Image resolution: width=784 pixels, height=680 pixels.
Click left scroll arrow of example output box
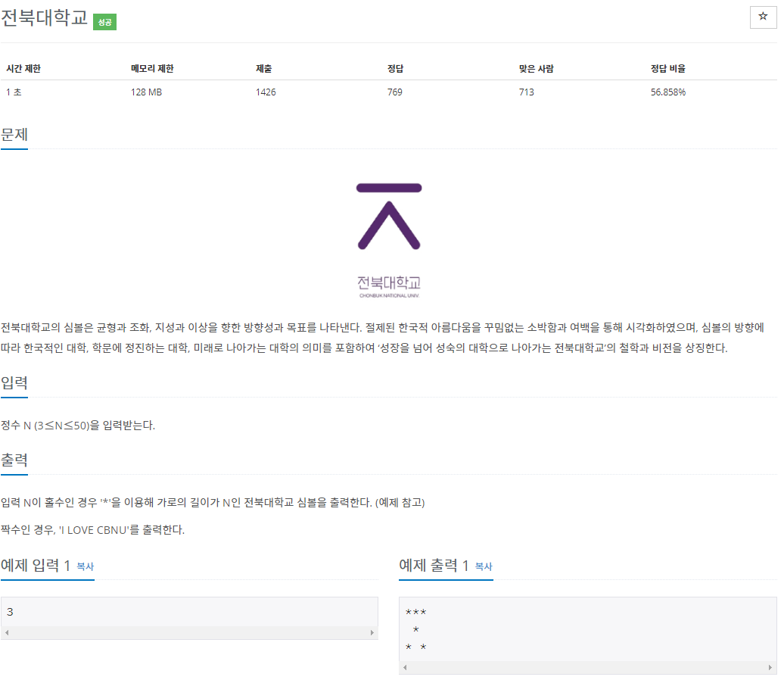(x=405, y=667)
